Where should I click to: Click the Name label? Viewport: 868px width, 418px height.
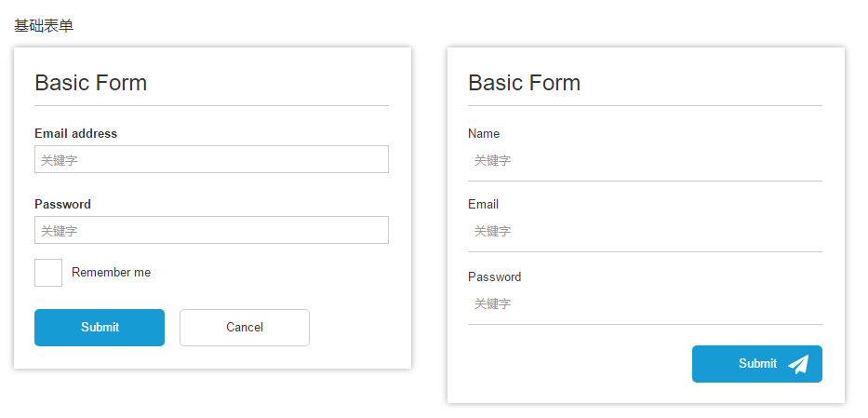click(484, 134)
